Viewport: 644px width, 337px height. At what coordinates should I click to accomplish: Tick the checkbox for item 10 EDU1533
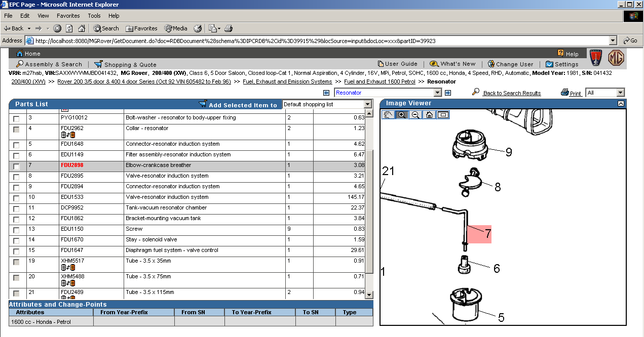point(16,198)
